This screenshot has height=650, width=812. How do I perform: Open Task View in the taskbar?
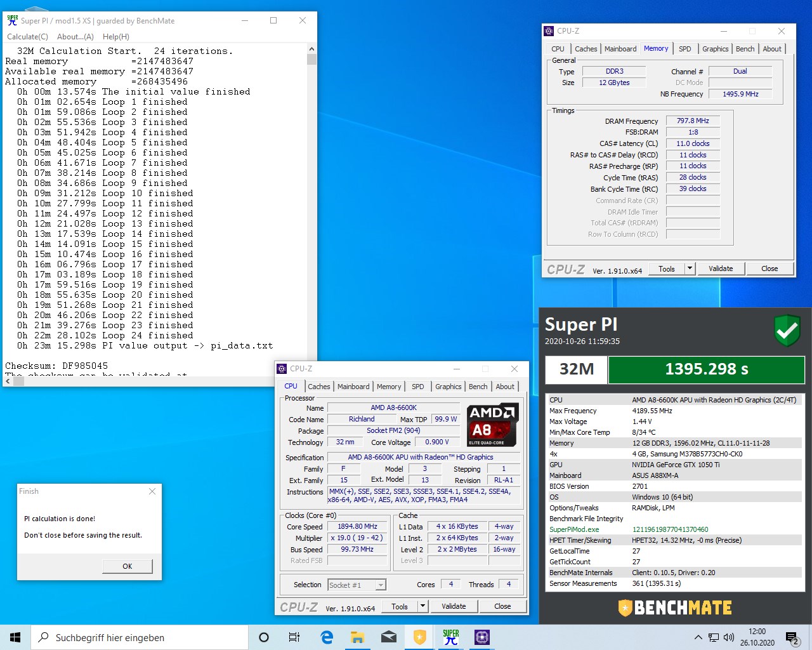point(294,637)
